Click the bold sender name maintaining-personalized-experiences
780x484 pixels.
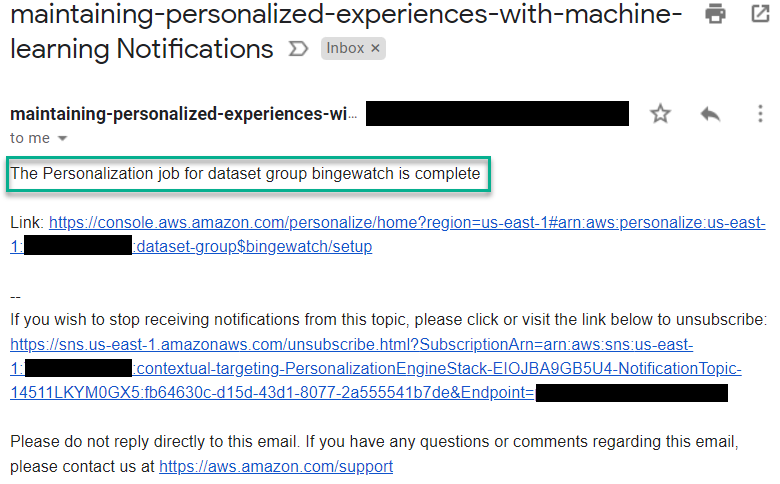184,114
